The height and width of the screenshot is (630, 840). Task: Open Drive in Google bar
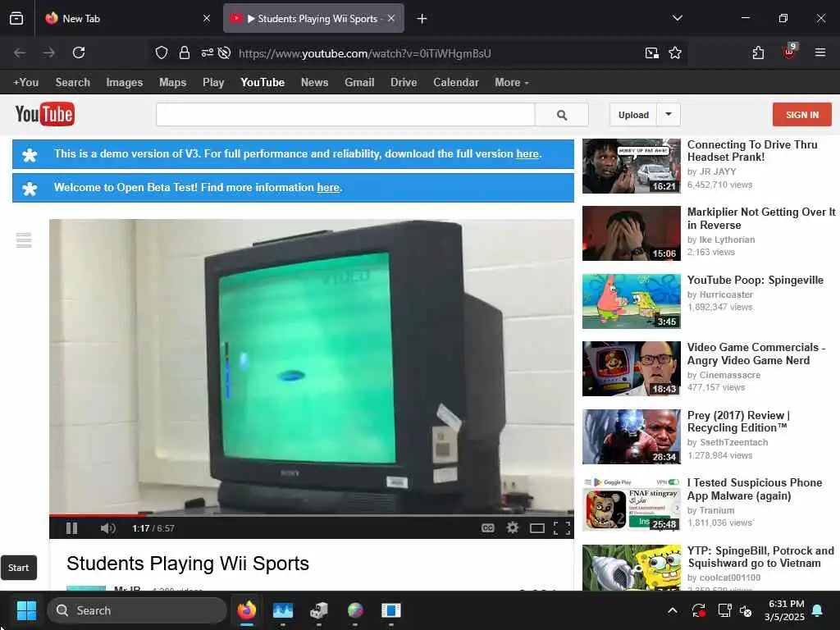tap(404, 83)
